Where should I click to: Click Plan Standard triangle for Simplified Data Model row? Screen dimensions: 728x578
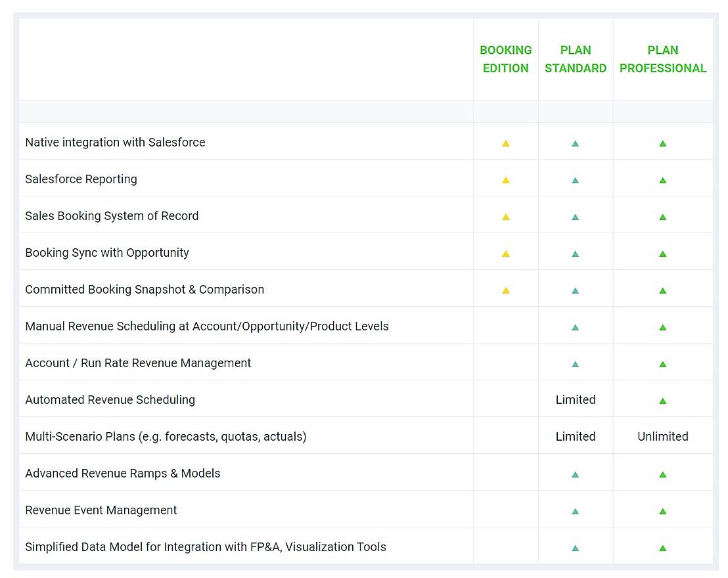tap(575, 548)
